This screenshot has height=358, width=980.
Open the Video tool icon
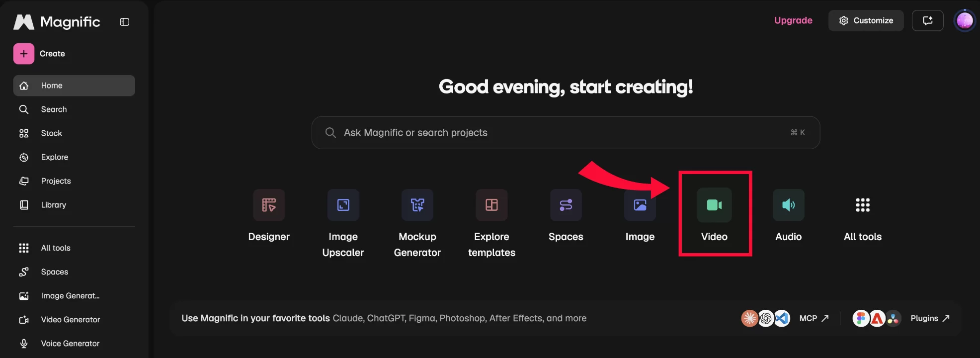click(714, 205)
